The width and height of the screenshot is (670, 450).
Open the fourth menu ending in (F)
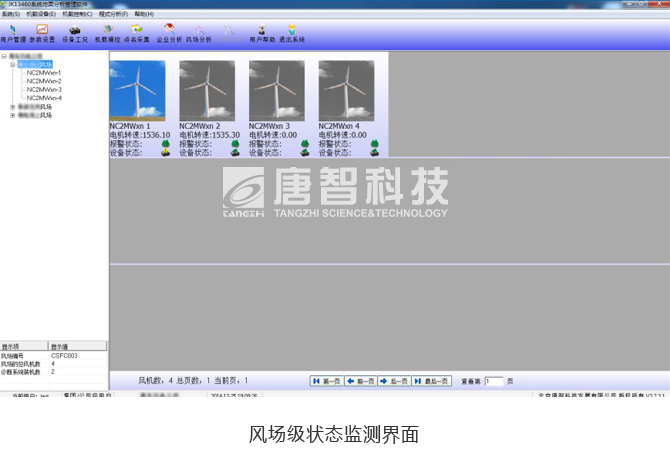click(x=113, y=14)
